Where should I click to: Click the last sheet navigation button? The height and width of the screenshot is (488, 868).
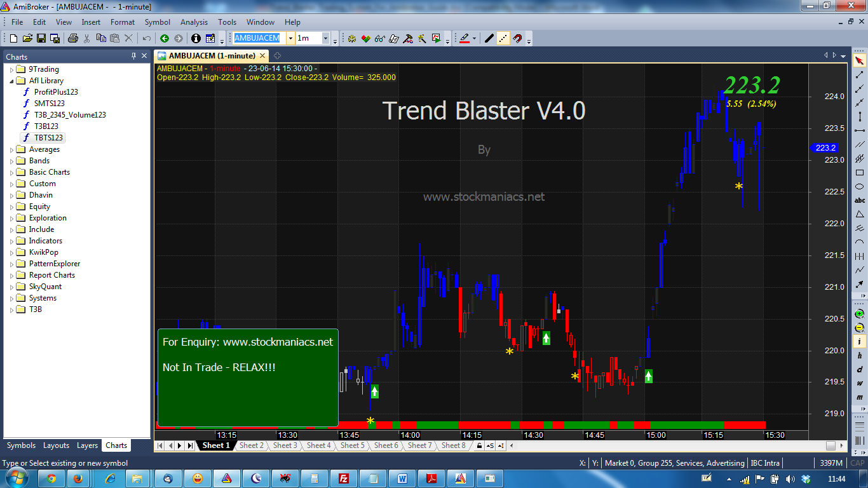click(x=190, y=446)
